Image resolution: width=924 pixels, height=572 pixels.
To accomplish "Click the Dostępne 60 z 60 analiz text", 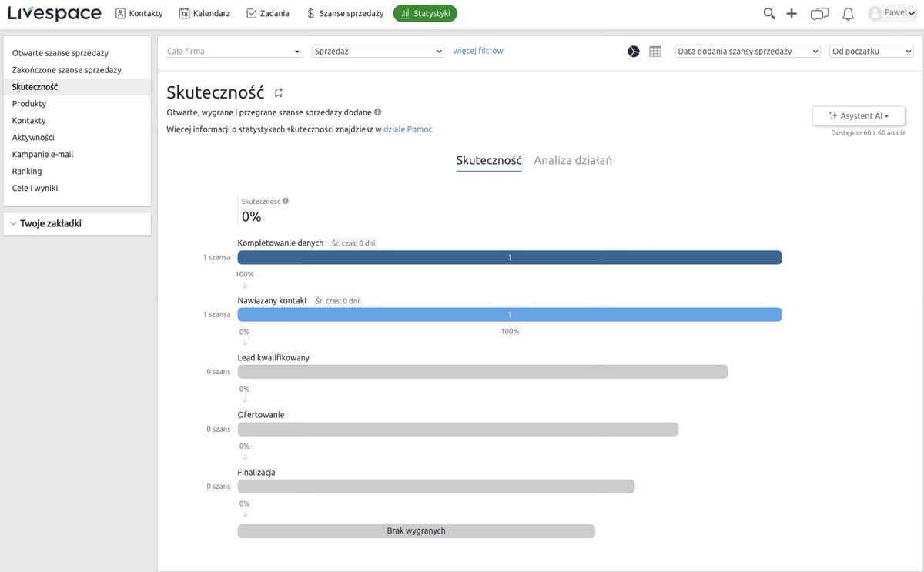I will (x=868, y=133).
